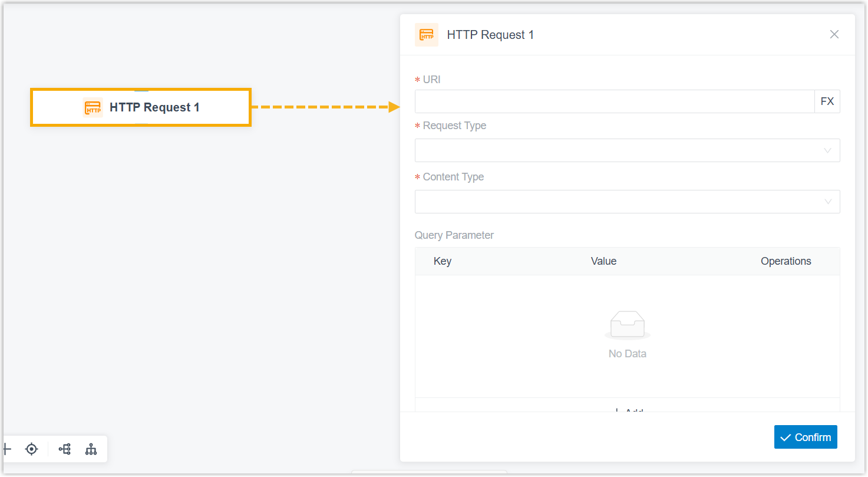This screenshot has width=868, height=477.
Task: Click into the URI input field
Action: 614,101
